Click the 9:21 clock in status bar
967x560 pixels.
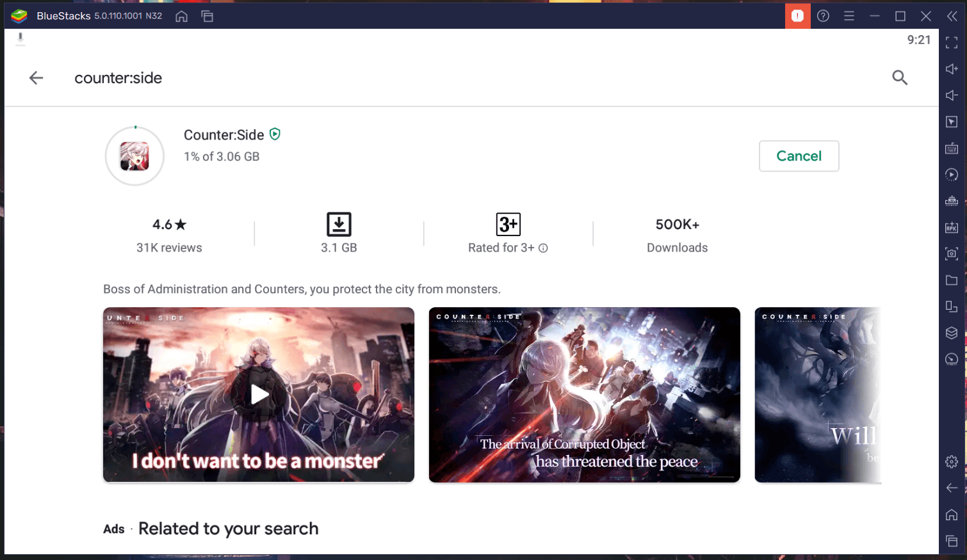click(919, 40)
